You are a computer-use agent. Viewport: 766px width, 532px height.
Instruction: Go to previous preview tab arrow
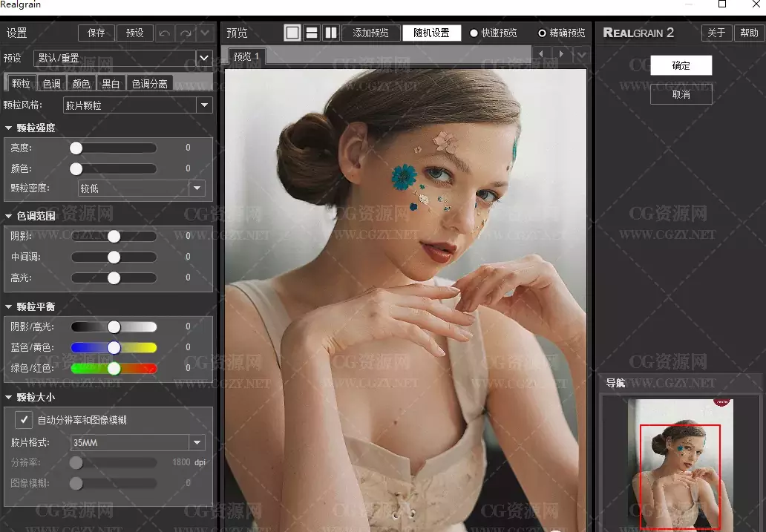point(541,54)
